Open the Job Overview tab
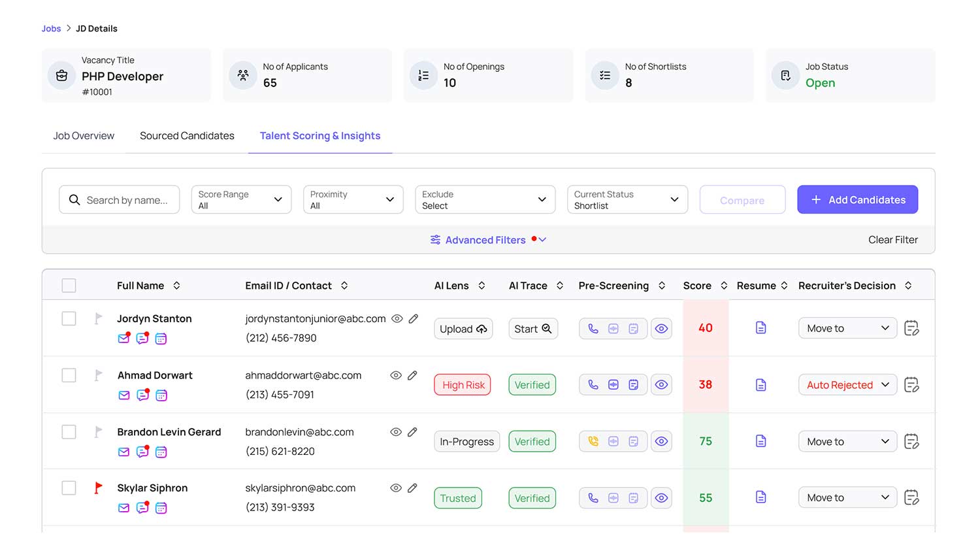Viewport: 980px width, 551px height. (x=84, y=136)
